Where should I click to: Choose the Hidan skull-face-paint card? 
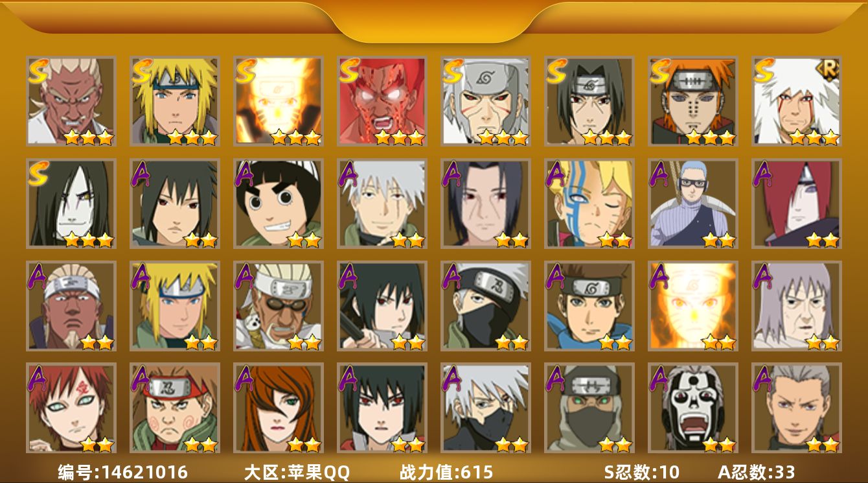click(x=692, y=407)
